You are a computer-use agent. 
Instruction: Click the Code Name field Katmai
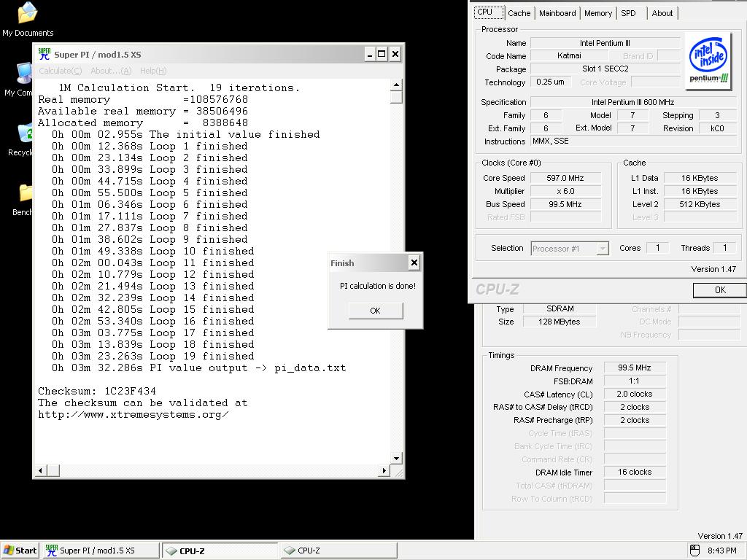coord(569,55)
